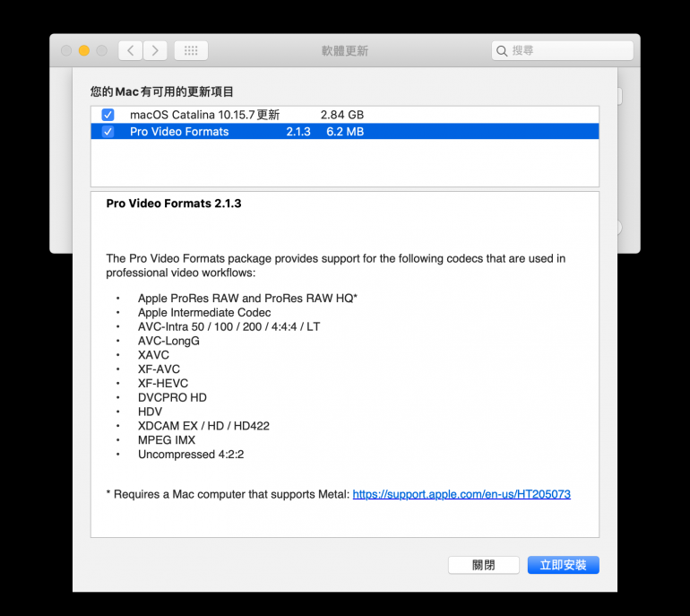Select the Pro Video Formats row name

179,132
